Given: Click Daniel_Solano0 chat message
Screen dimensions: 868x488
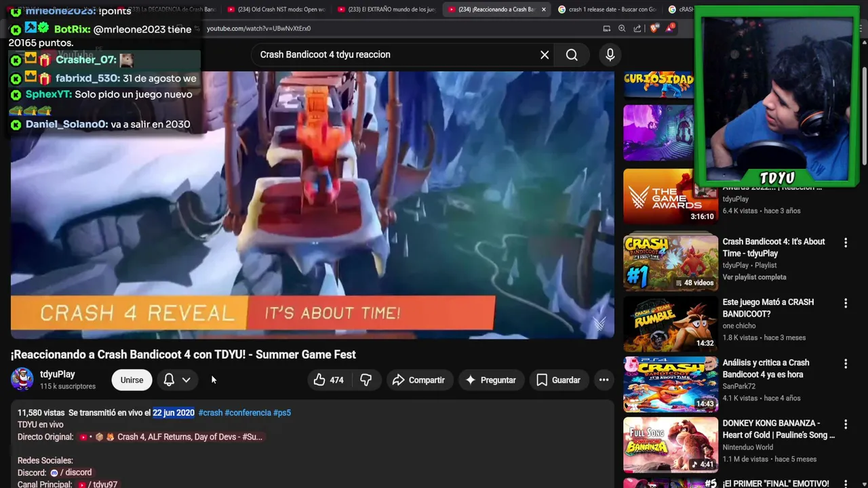Looking at the screenshot, I should 102,125.
